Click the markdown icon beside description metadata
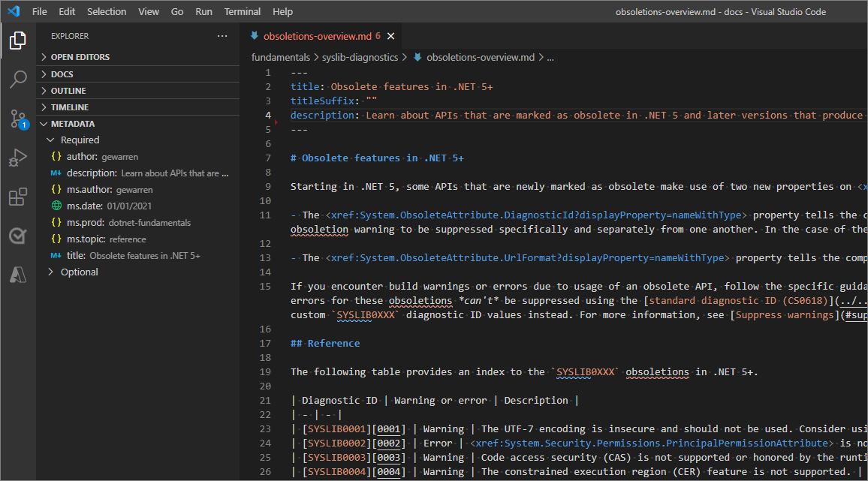Image resolution: width=868 pixels, height=481 pixels. [56, 173]
